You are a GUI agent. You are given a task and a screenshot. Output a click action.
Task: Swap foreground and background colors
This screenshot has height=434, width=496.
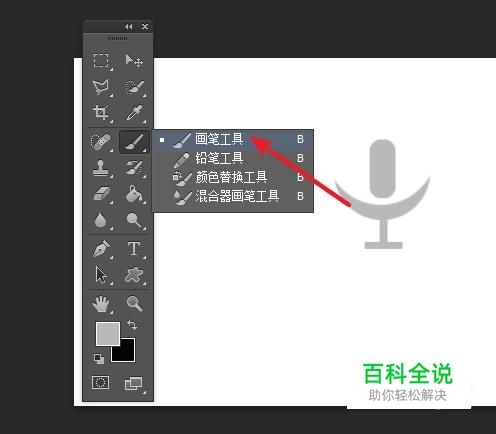coord(132,325)
